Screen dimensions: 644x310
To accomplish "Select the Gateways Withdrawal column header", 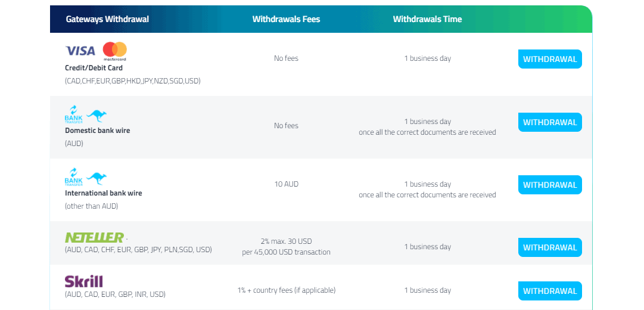I will [x=107, y=19].
